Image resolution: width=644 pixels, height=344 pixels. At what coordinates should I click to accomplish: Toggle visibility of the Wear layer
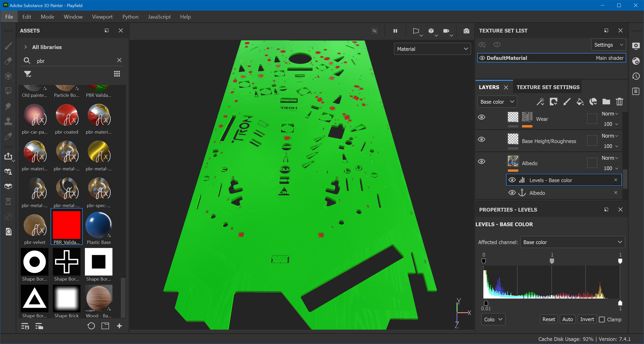coord(482,117)
